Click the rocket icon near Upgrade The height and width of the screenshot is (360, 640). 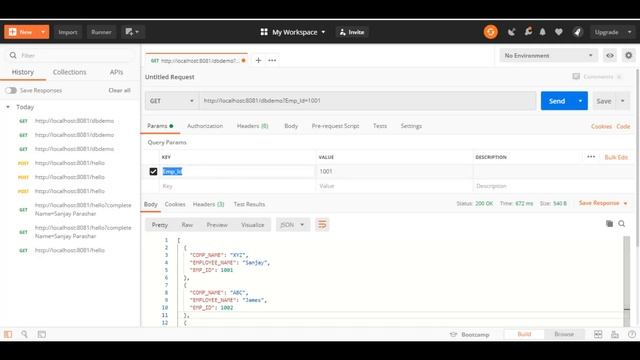pyautogui.click(x=578, y=32)
